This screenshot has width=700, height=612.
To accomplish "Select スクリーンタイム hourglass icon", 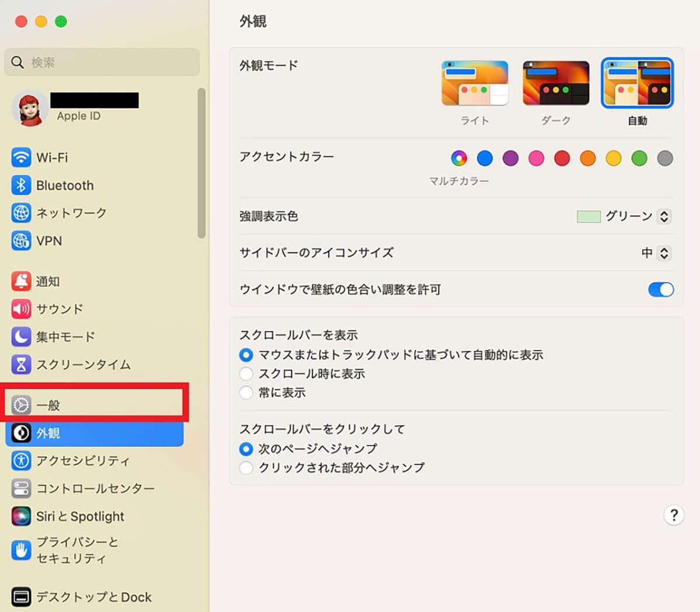I will [x=21, y=365].
